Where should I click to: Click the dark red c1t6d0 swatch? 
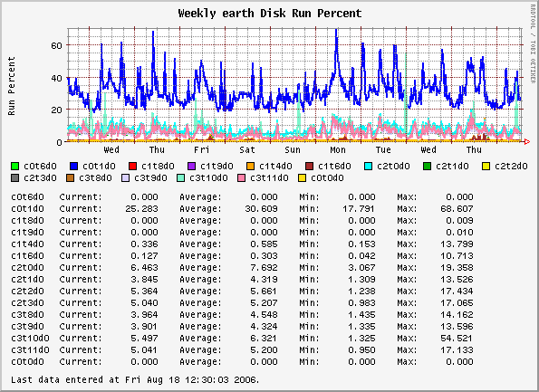[309, 167]
